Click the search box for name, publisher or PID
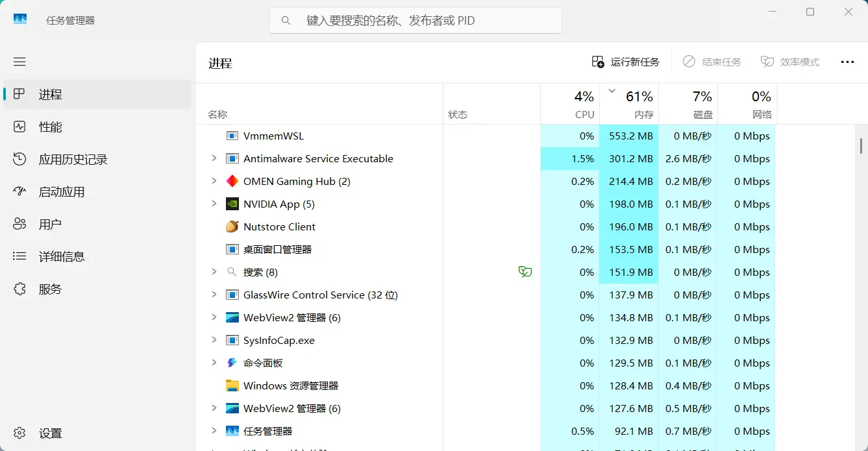Screen dimensions: 868x451 [415, 21]
